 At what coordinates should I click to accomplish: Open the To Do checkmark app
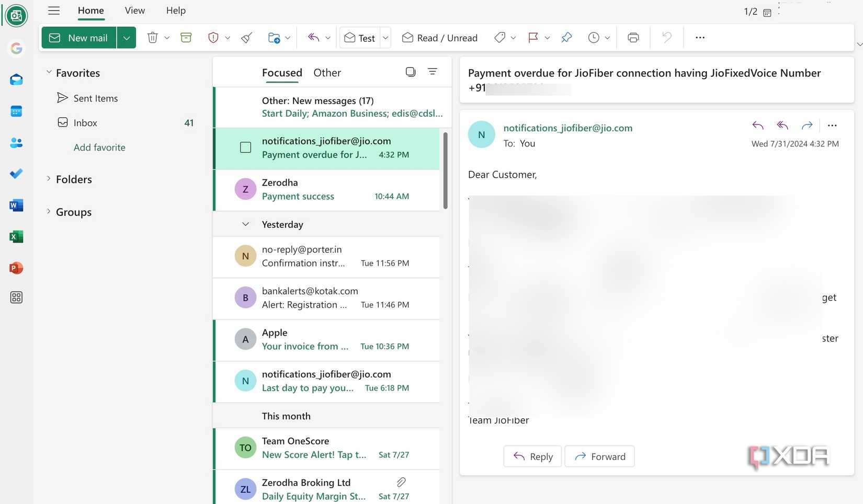(x=16, y=174)
